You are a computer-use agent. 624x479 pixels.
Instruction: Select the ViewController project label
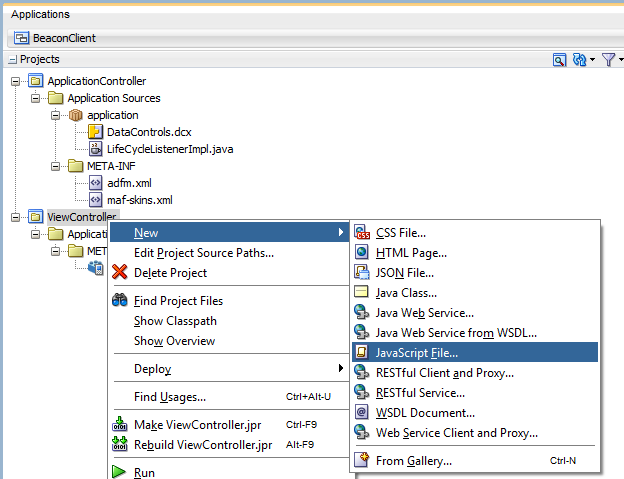click(82, 217)
